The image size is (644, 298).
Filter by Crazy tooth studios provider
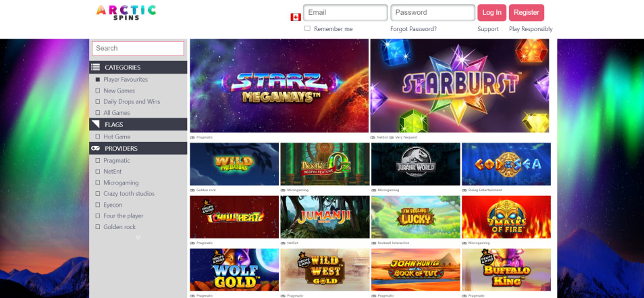[98, 193]
